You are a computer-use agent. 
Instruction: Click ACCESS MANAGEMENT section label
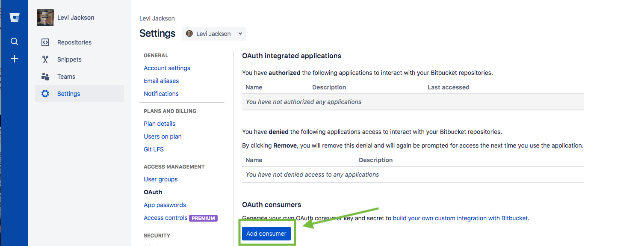tap(174, 167)
